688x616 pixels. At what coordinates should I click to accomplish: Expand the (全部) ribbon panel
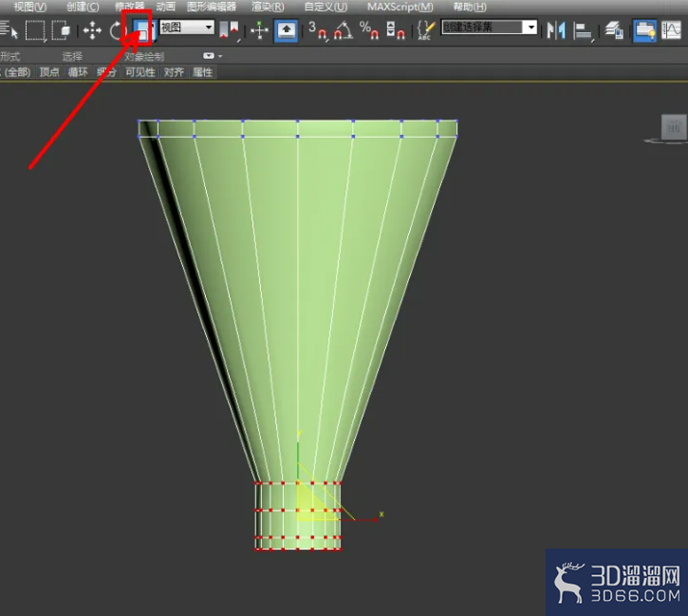[17, 72]
